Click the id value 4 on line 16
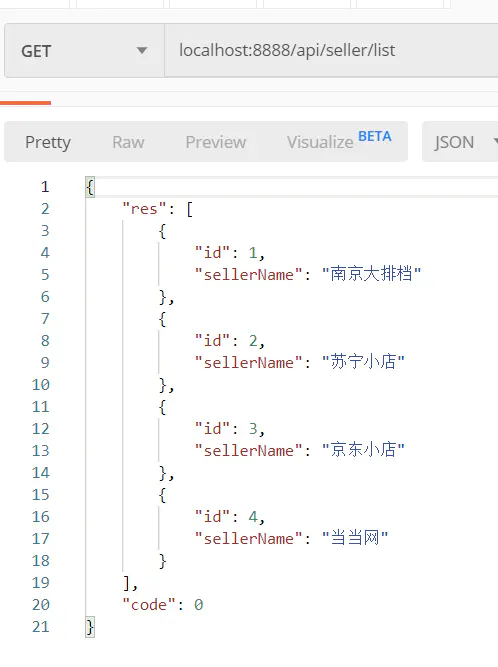This screenshot has height=667, width=498. point(253,517)
